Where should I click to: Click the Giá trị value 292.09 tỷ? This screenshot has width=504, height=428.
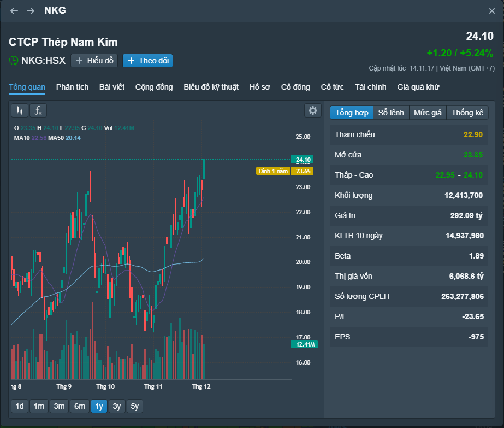[466, 215]
